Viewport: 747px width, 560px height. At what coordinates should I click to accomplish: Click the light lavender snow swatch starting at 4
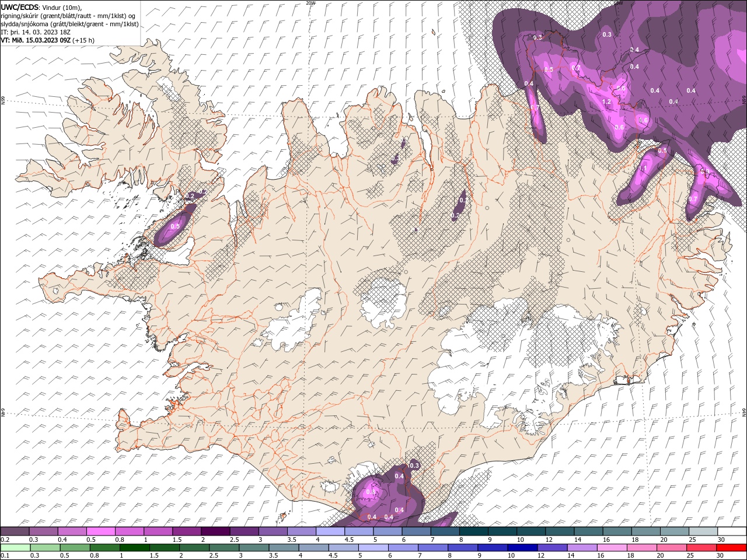tap(330, 531)
